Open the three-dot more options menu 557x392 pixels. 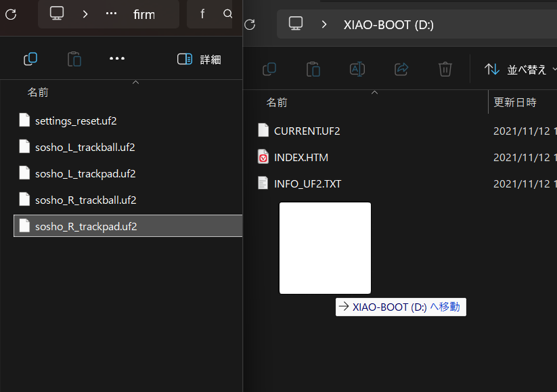click(117, 59)
